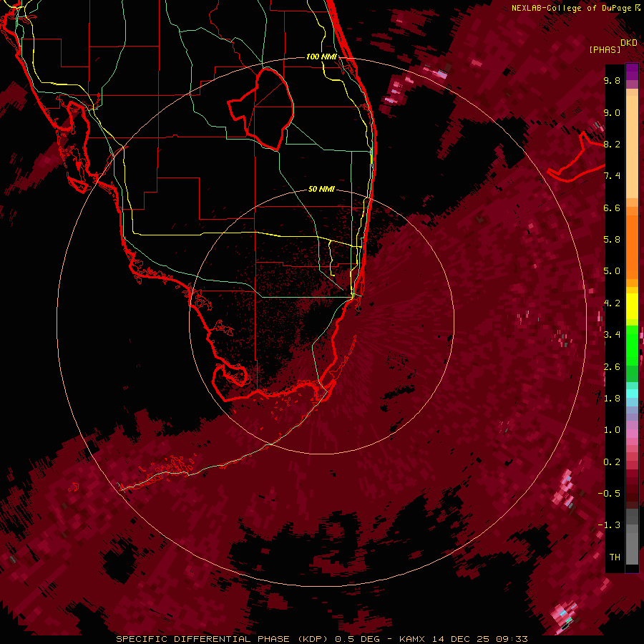Image resolution: width=644 pixels, height=644 pixels.
Task: Click the "TH" threshold label on the scale
Action: coord(615,557)
